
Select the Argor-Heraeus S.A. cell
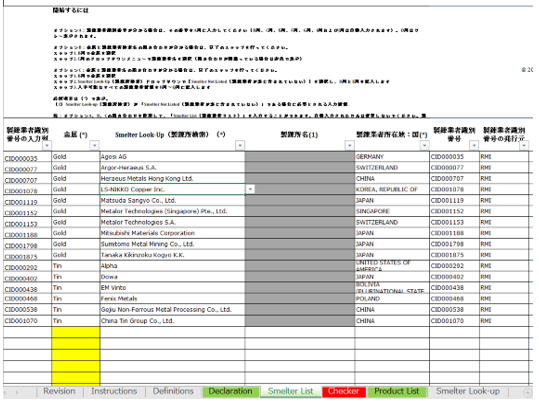click(172, 168)
